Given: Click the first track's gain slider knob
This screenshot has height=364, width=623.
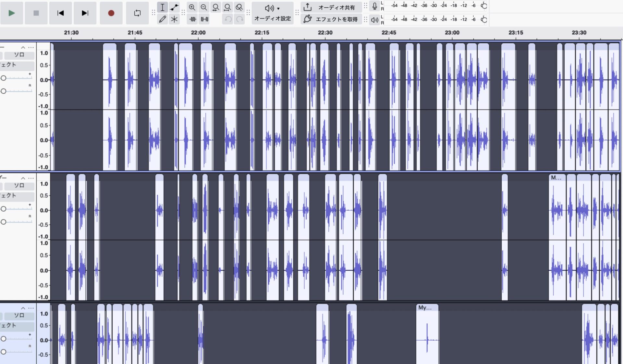Looking at the screenshot, I should coord(3,78).
